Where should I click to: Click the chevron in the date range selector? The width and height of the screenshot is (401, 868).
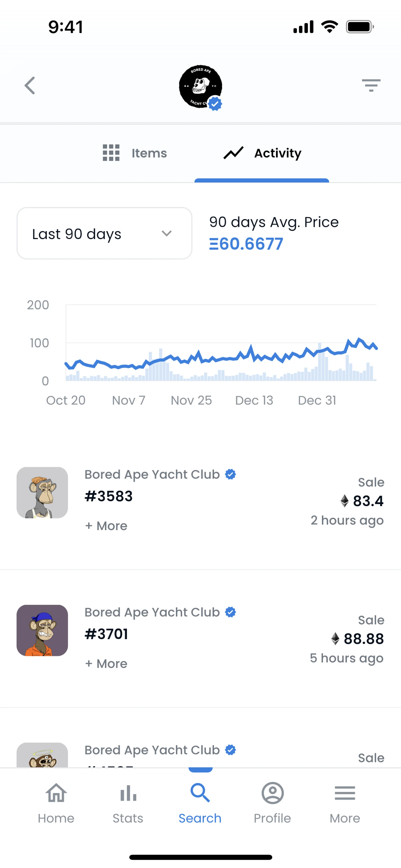[167, 234]
